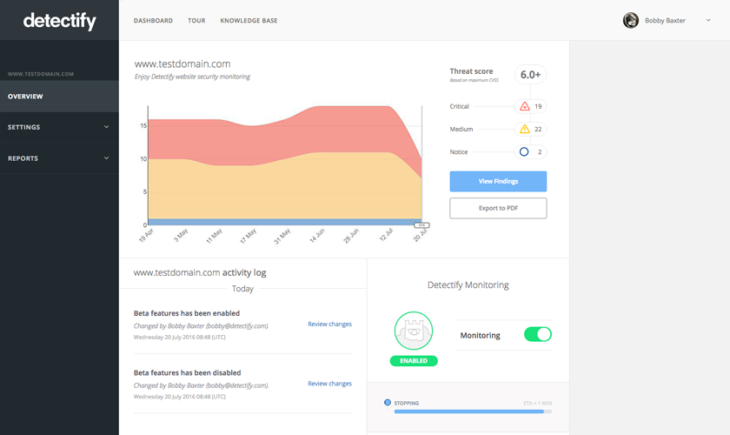Open the Dashboard menu item
This screenshot has width=730, height=435.
coord(153,20)
